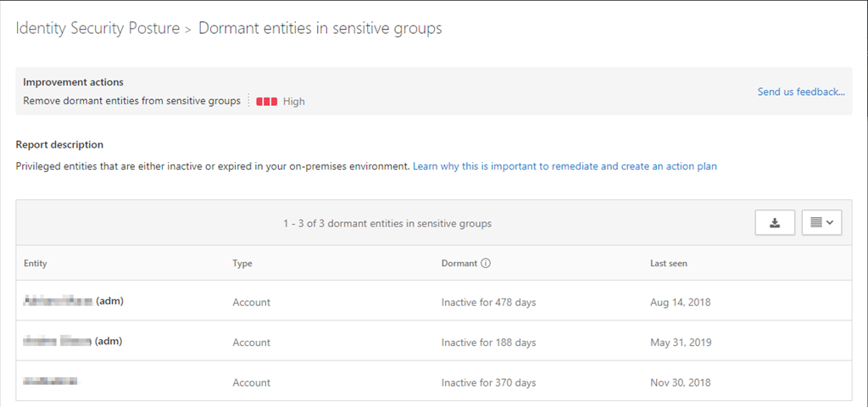Open the table column view dropdown
868x407 pixels.
click(x=821, y=223)
